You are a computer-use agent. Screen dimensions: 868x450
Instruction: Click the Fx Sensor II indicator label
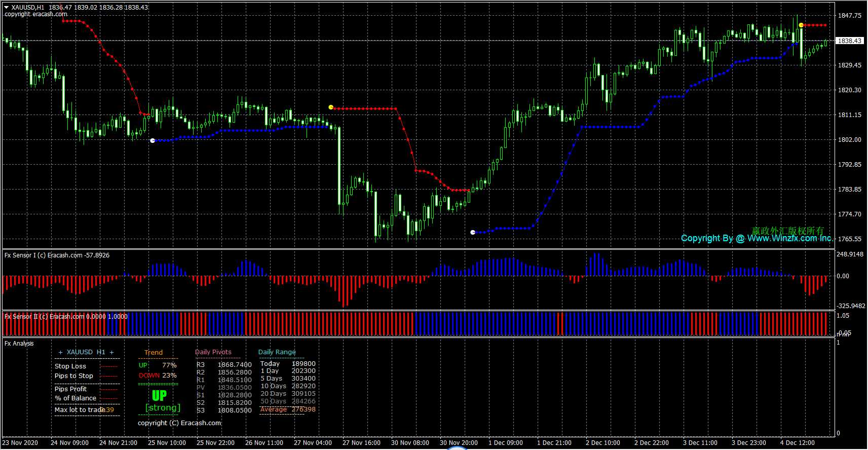click(x=66, y=316)
